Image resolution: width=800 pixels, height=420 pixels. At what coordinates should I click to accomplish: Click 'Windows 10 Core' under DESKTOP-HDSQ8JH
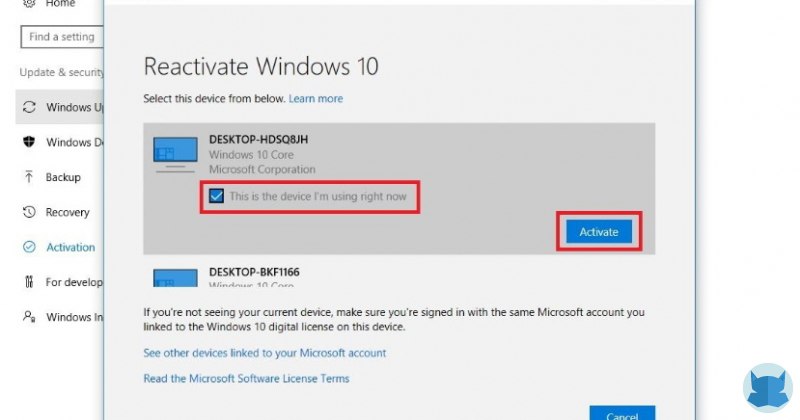click(251, 155)
